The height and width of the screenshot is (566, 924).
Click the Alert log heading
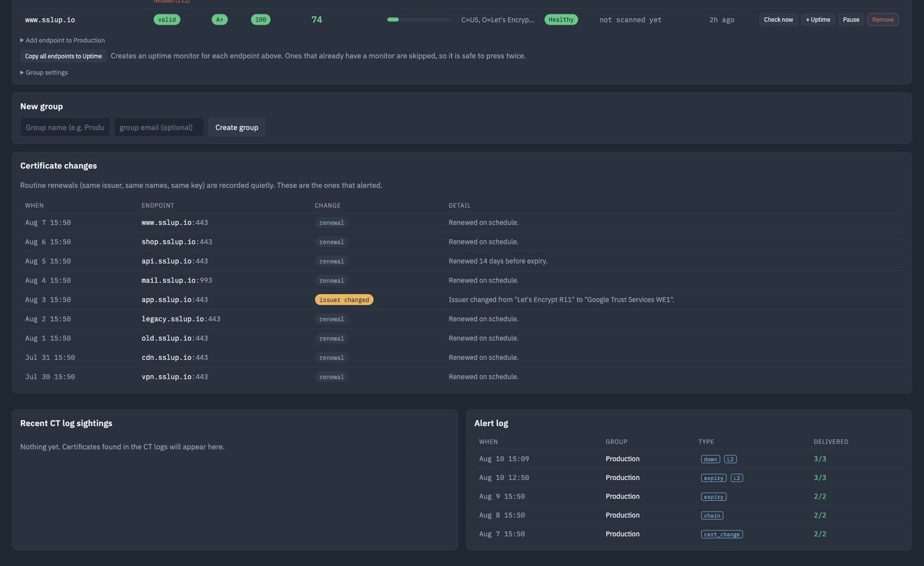491,423
